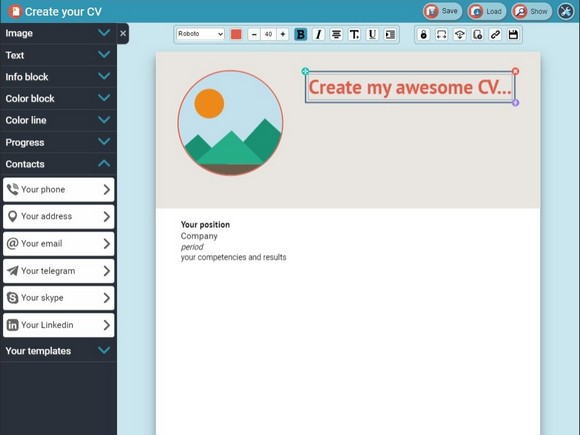Viewport: 580px width, 435px height.
Task: Add Your skype contact
Action: click(x=58, y=298)
